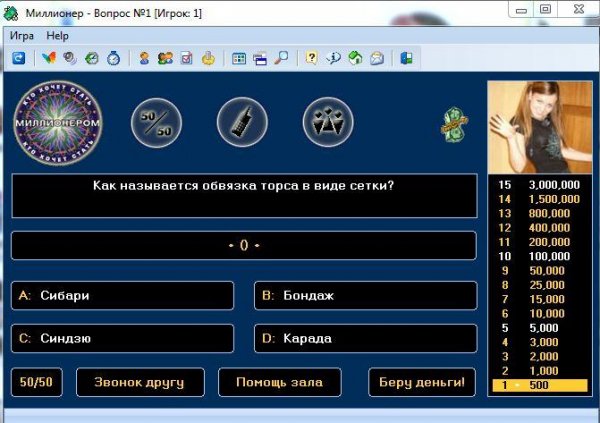Click the yellow question mark help icon
The height and width of the screenshot is (423, 600).
pos(311,58)
